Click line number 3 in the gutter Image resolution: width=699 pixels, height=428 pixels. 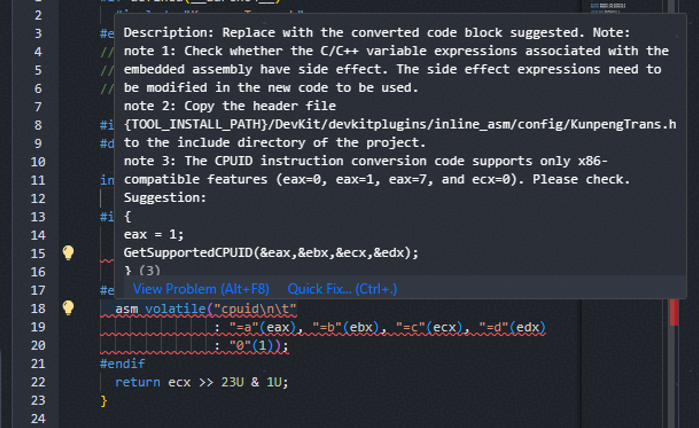[38, 34]
